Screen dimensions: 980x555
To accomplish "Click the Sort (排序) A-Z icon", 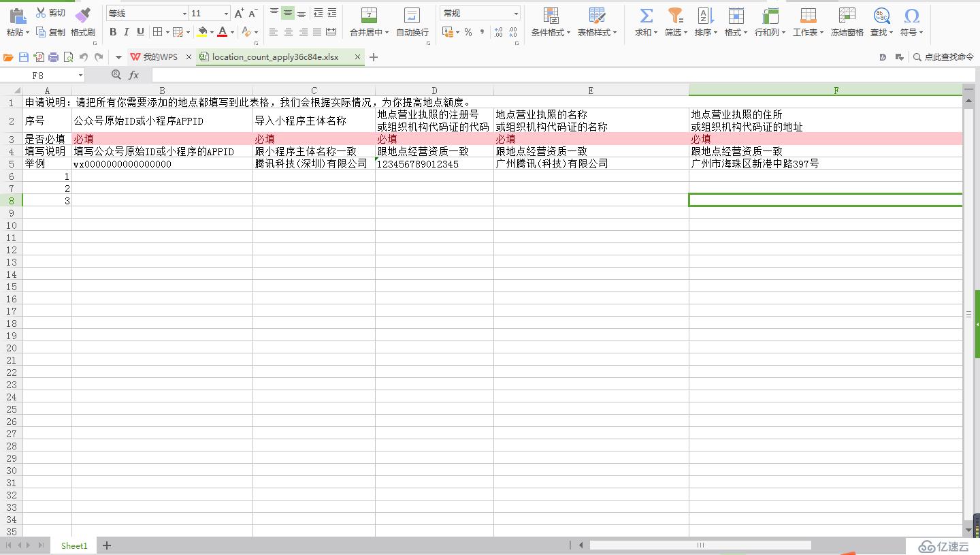I will [706, 16].
